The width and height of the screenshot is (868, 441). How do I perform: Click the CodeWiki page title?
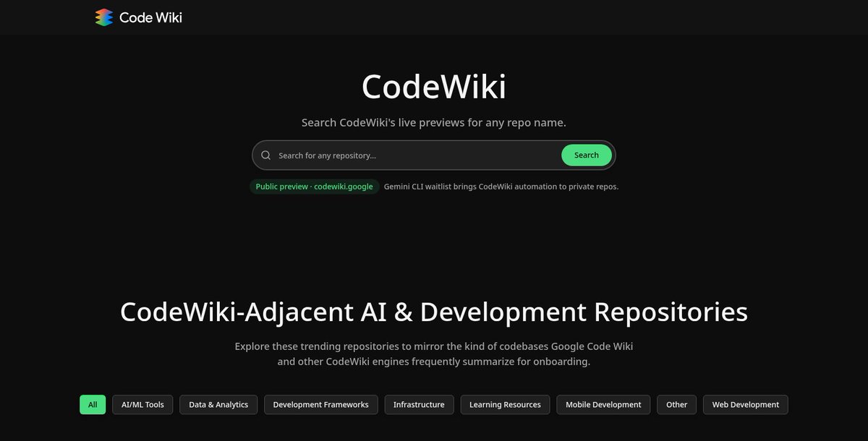[x=433, y=86]
